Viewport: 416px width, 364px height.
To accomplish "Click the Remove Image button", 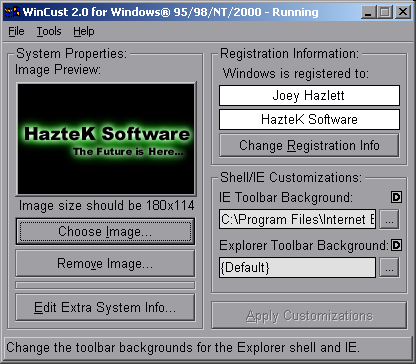I will tap(105, 263).
